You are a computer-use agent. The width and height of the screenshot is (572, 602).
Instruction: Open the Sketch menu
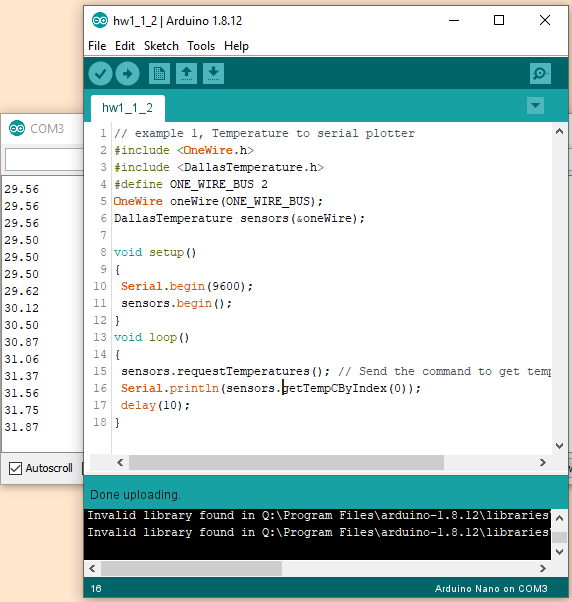(161, 46)
